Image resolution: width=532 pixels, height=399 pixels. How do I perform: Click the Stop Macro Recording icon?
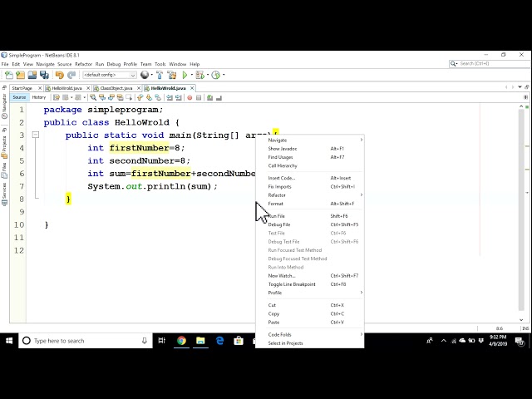[x=199, y=98]
